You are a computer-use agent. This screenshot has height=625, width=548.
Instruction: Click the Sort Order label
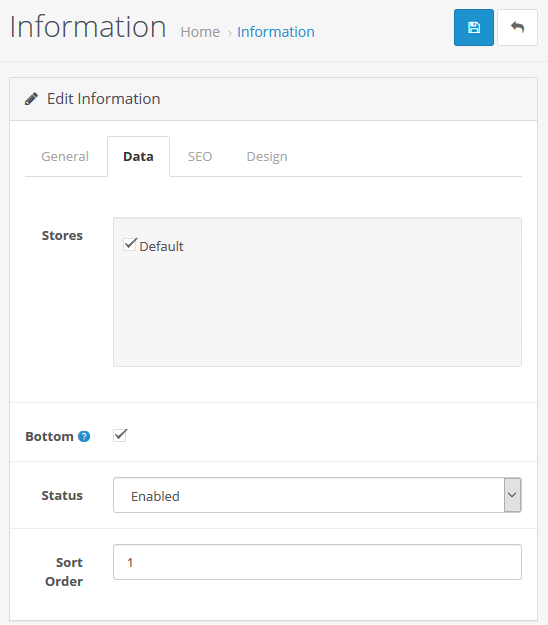click(64, 572)
